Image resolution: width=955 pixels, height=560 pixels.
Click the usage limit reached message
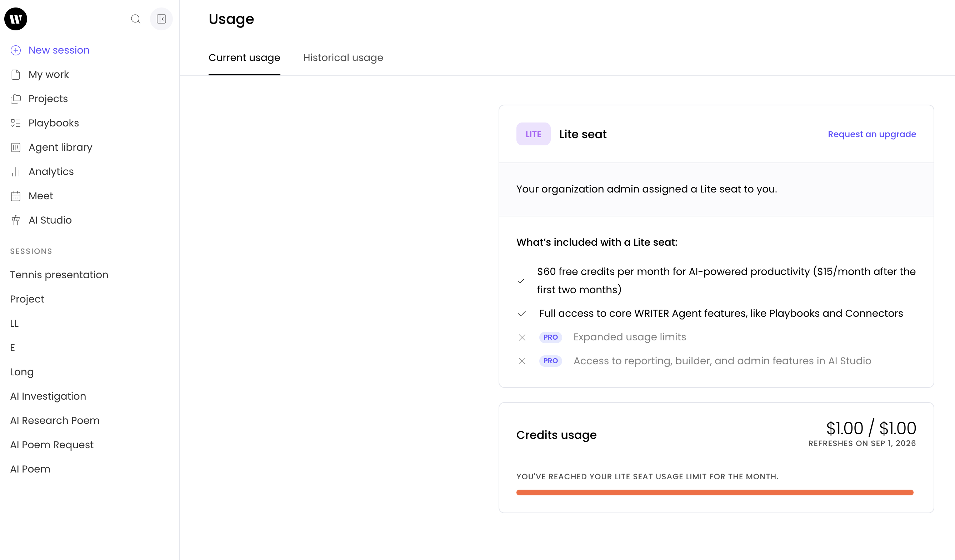click(647, 477)
